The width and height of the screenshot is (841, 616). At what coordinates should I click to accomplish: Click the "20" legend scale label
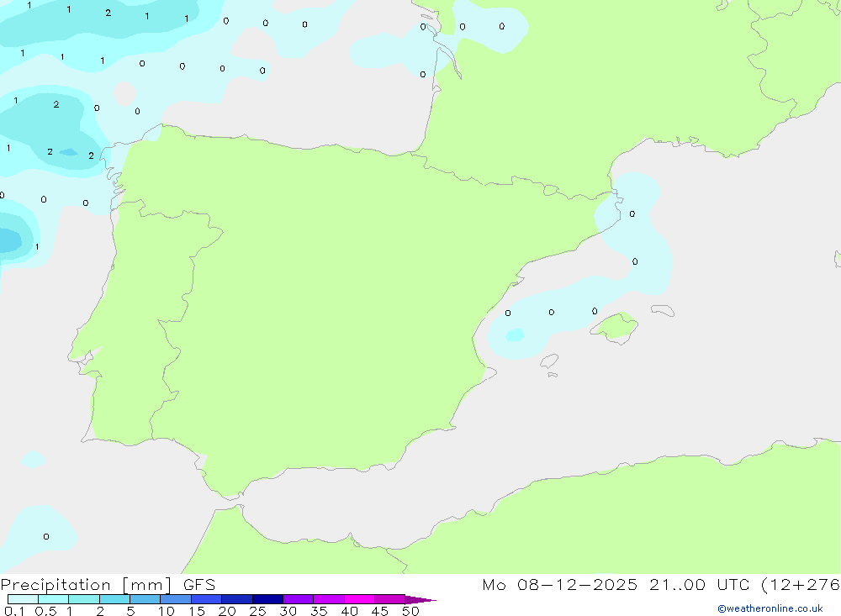point(227,611)
